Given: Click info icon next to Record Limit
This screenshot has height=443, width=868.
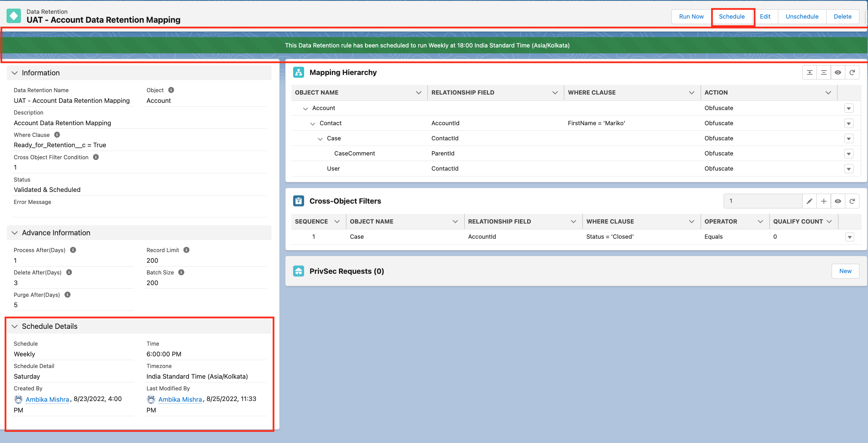Looking at the screenshot, I should point(186,250).
